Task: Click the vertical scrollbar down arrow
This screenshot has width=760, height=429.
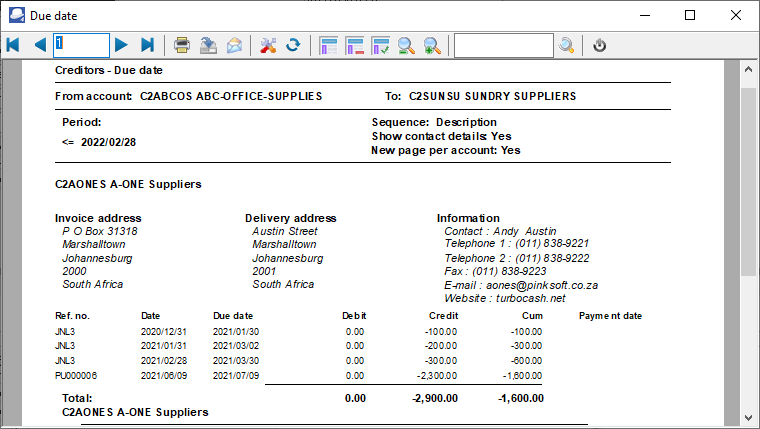Action: (748, 417)
